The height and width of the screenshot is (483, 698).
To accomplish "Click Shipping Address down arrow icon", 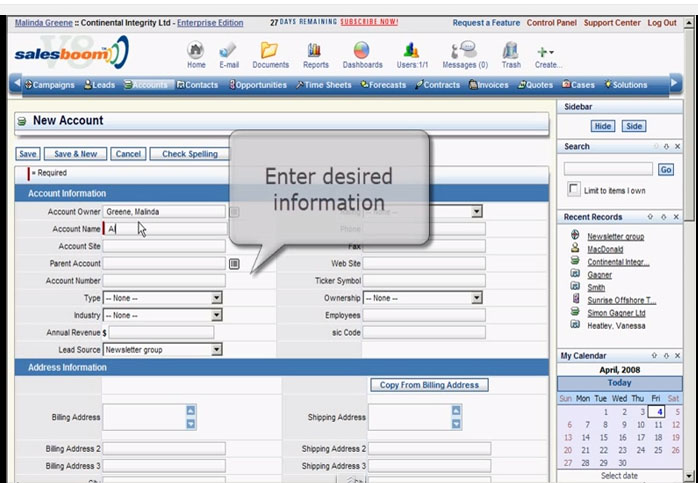I will tap(456, 424).
